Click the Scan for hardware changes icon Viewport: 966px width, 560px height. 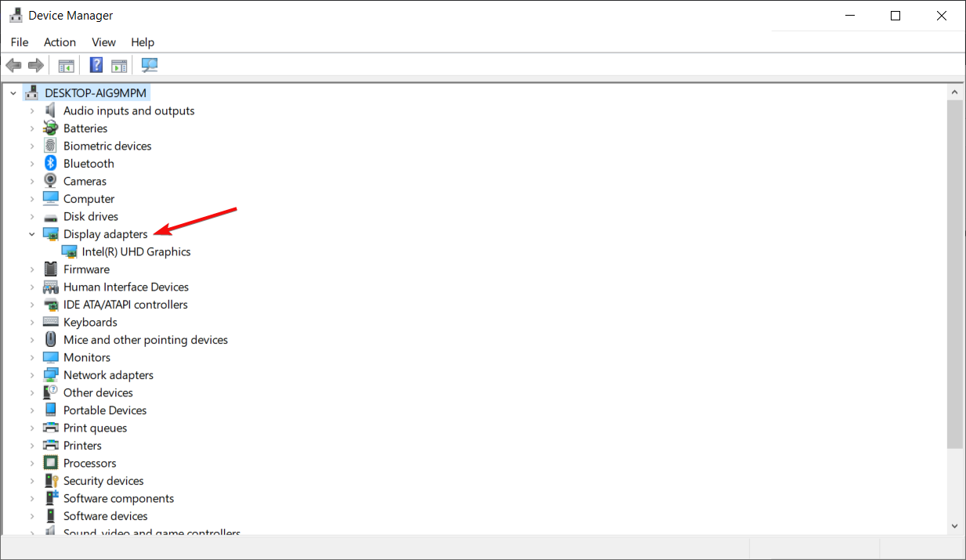pyautogui.click(x=149, y=64)
